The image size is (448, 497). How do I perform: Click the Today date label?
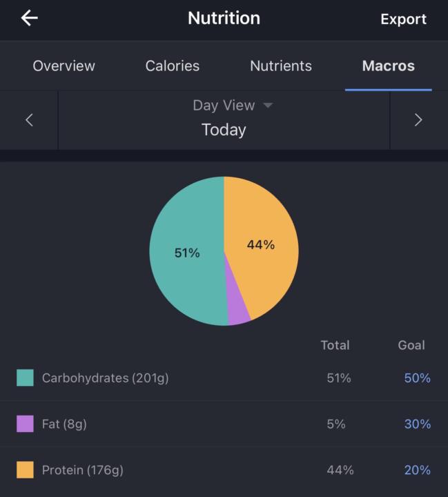pyautogui.click(x=224, y=130)
